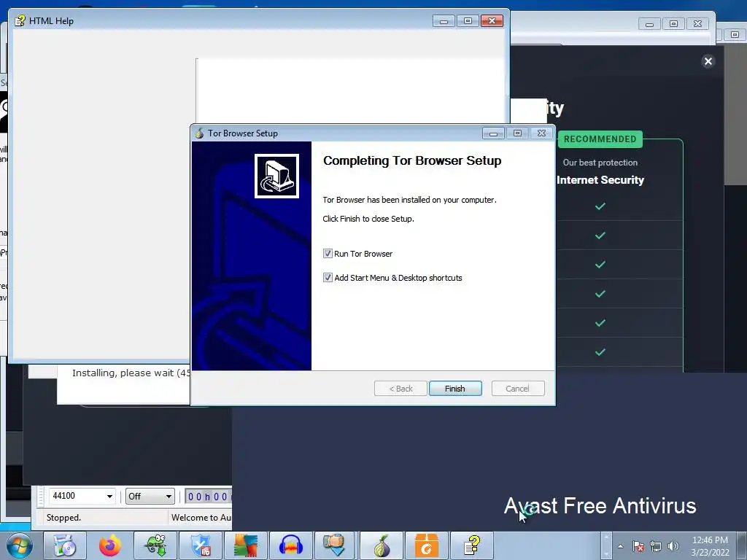This screenshot has width=747, height=560.
Task: Open the Tor onion taskbar icon
Action: (382, 545)
